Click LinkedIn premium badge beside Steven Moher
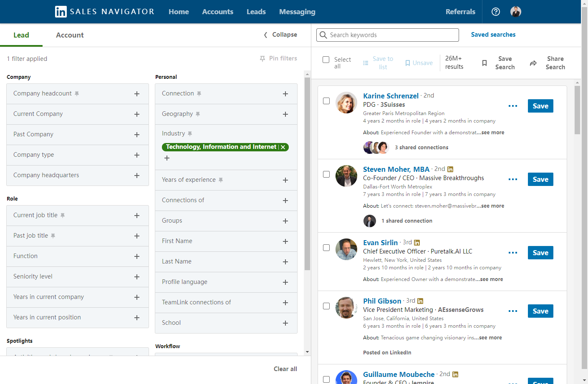Screen dimensions: 588x384 tap(450, 169)
